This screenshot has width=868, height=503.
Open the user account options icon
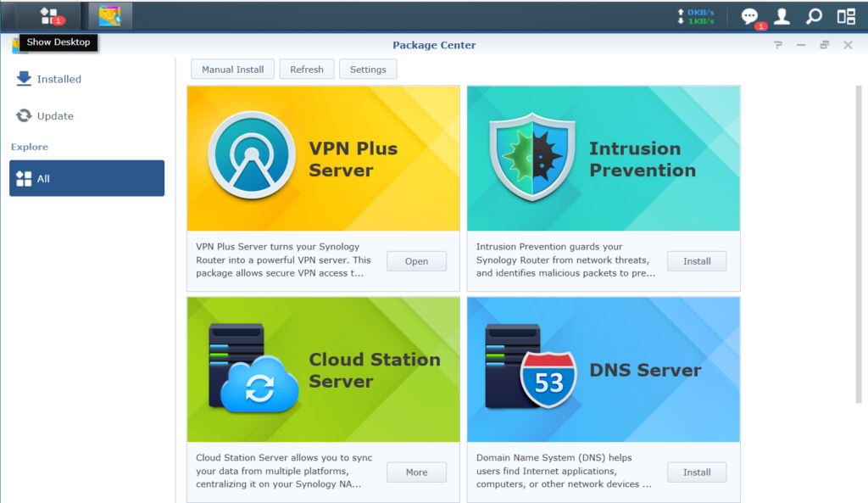coord(782,17)
